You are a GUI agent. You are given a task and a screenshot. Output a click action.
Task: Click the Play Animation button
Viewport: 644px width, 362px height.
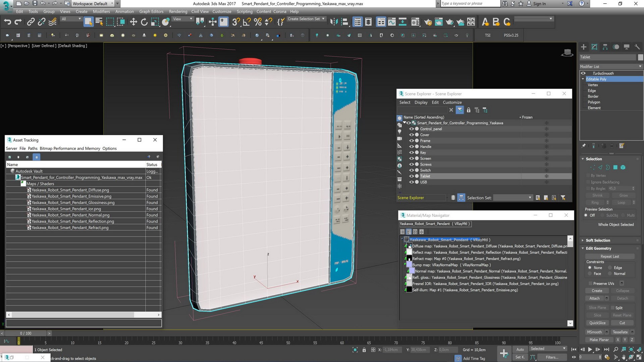click(590, 350)
